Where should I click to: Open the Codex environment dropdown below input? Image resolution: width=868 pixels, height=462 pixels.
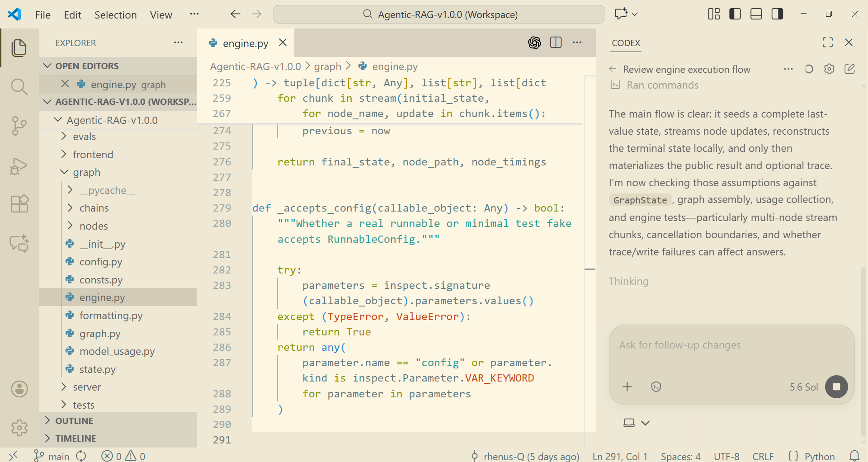(x=636, y=423)
